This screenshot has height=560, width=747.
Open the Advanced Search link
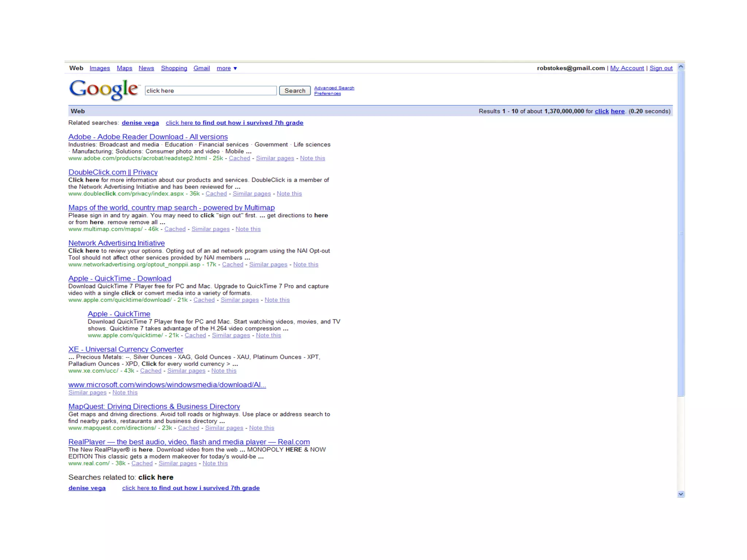334,88
